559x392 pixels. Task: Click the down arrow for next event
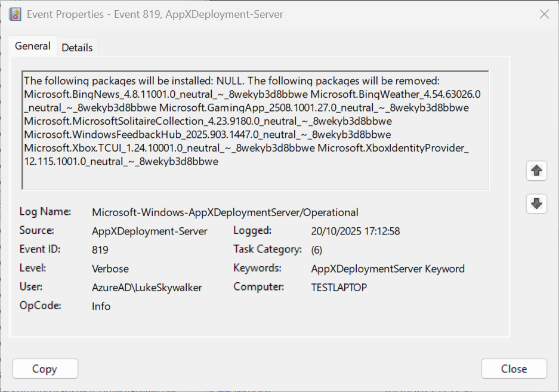536,204
